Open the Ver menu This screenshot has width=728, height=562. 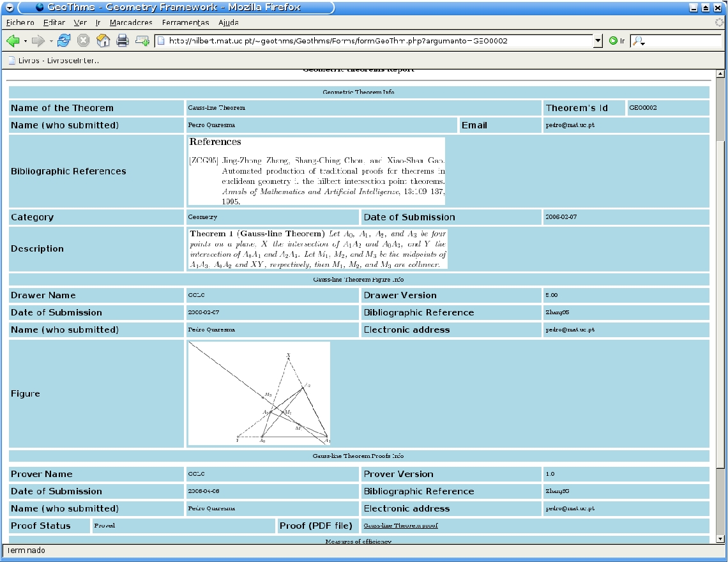[80, 22]
